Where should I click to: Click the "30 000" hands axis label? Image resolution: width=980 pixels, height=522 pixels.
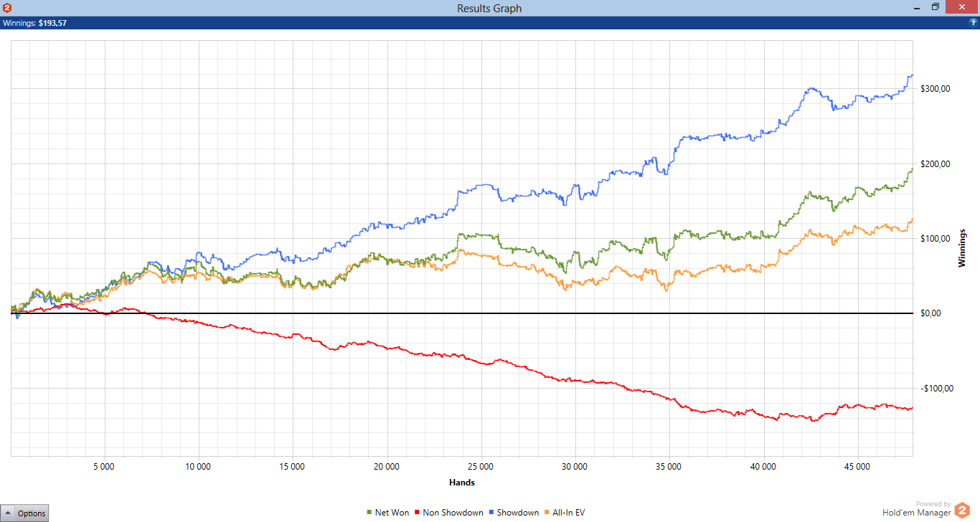[575, 467]
